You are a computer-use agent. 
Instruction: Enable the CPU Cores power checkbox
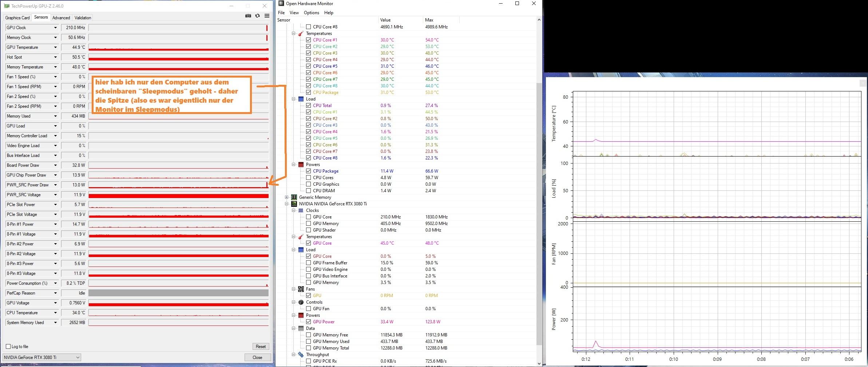tap(309, 178)
